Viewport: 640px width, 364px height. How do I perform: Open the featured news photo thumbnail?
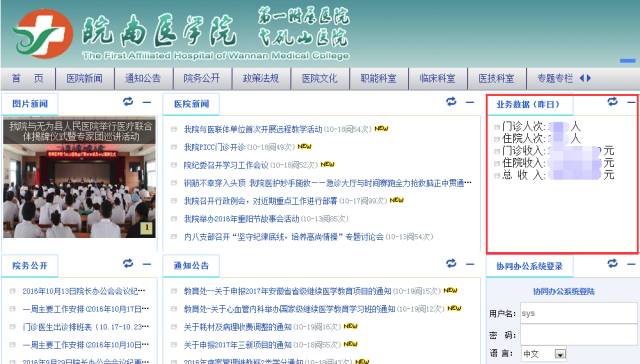click(79, 178)
